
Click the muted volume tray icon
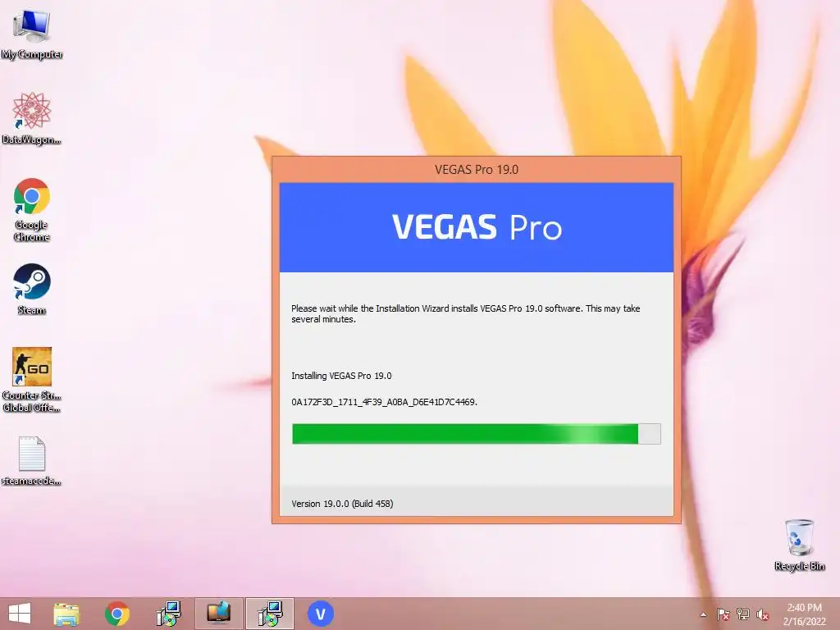pyautogui.click(x=762, y=614)
